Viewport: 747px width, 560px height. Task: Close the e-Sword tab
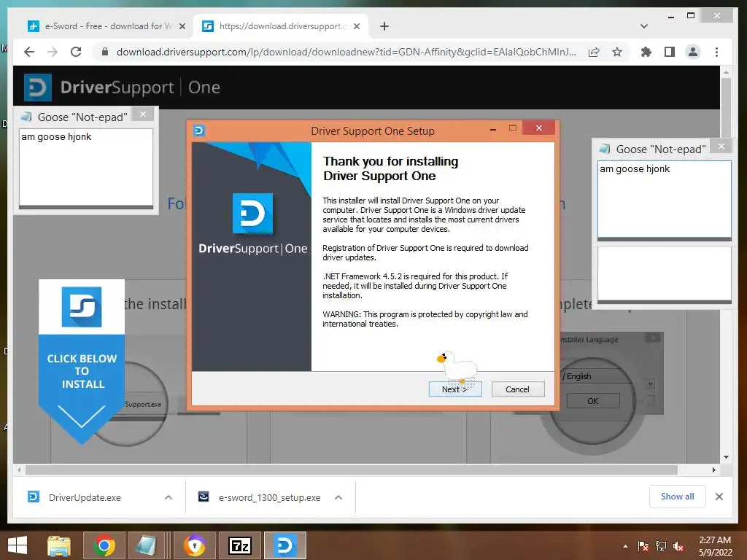(182, 26)
